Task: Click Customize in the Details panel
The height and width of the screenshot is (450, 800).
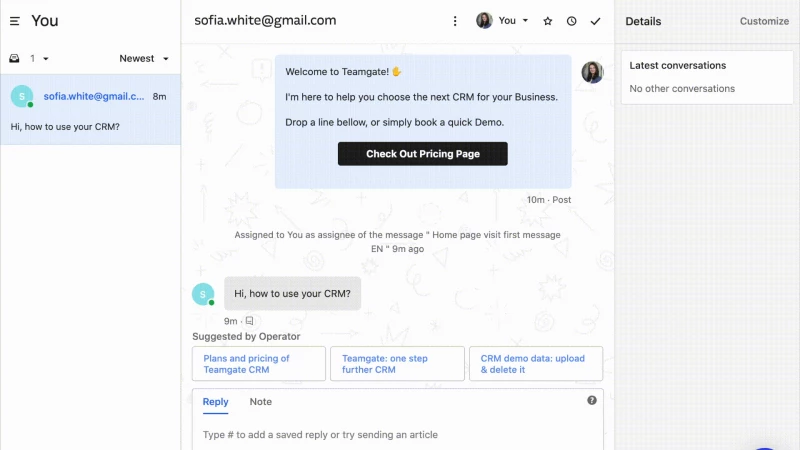Action: 764,21
